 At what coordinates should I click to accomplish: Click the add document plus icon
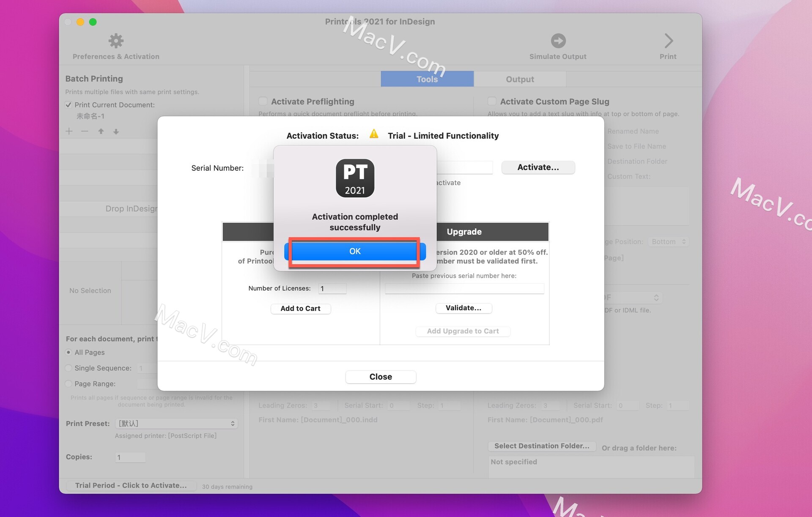coord(69,131)
